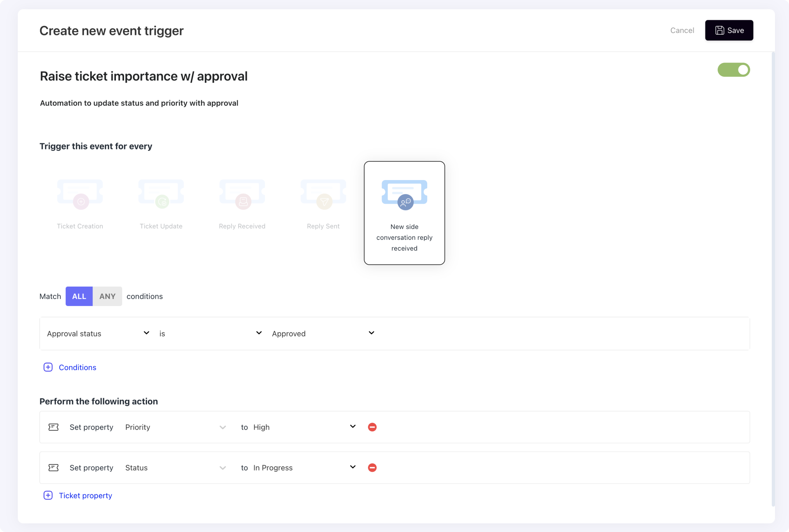Click the floppy disk icon on Save
789x532 pixels.
(x=719, y=30)
